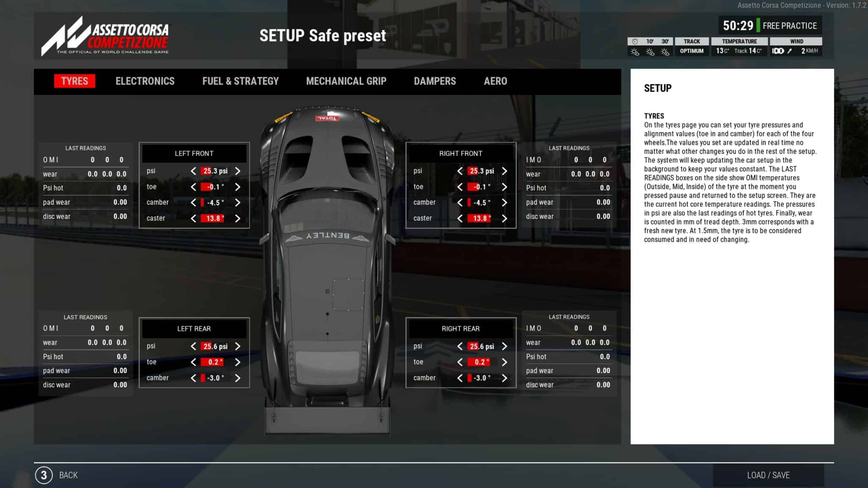Viewport: 868px width, 488px height.
Task: Click the TYRES tab
Action: pyautogui.click(x=75, y=80)
